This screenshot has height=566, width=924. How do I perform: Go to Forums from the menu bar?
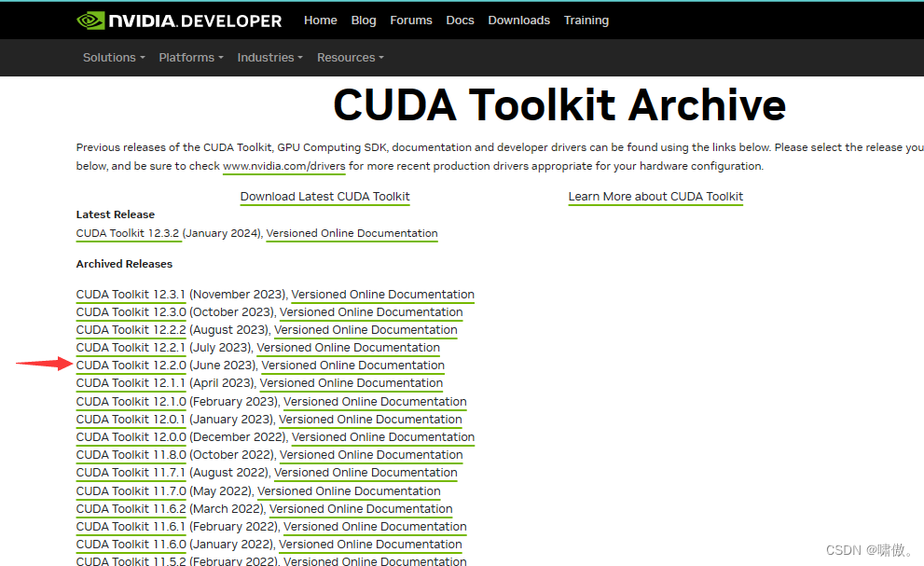coord(410,20)
